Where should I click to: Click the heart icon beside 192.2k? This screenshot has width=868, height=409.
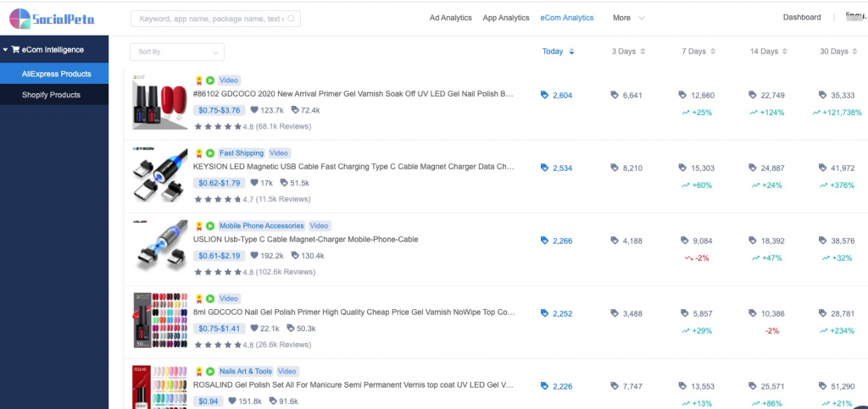coord(254,256)
